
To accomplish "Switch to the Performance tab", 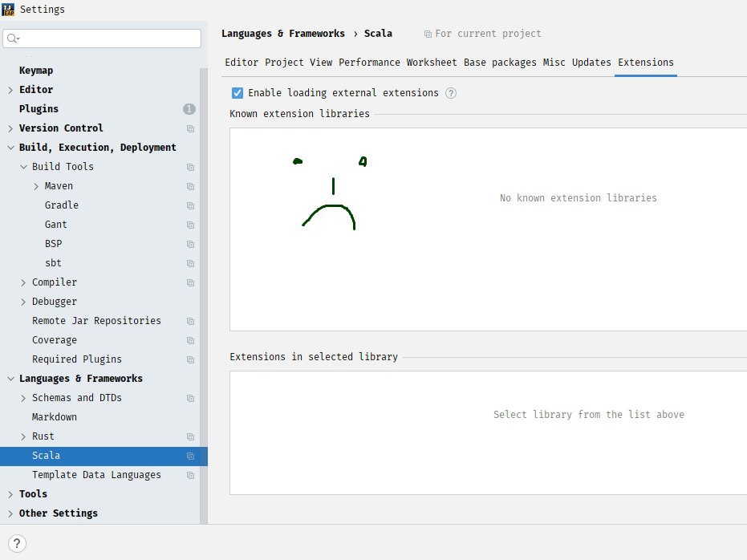I will (x=369, y=63).
